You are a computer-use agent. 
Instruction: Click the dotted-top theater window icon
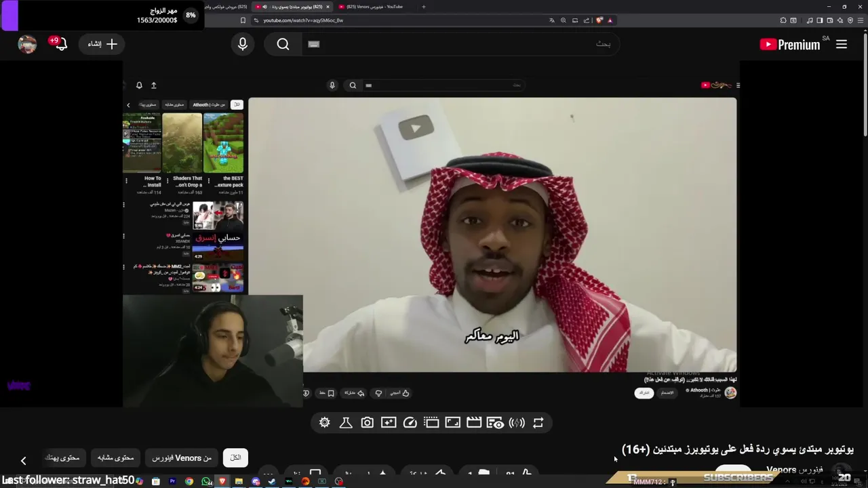pyautogui.click(x=431, y=423)
